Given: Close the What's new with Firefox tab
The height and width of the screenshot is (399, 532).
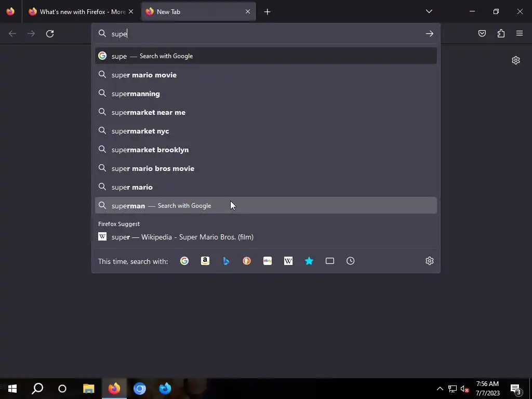Looking at the screenshot, I should coord(131,11).
